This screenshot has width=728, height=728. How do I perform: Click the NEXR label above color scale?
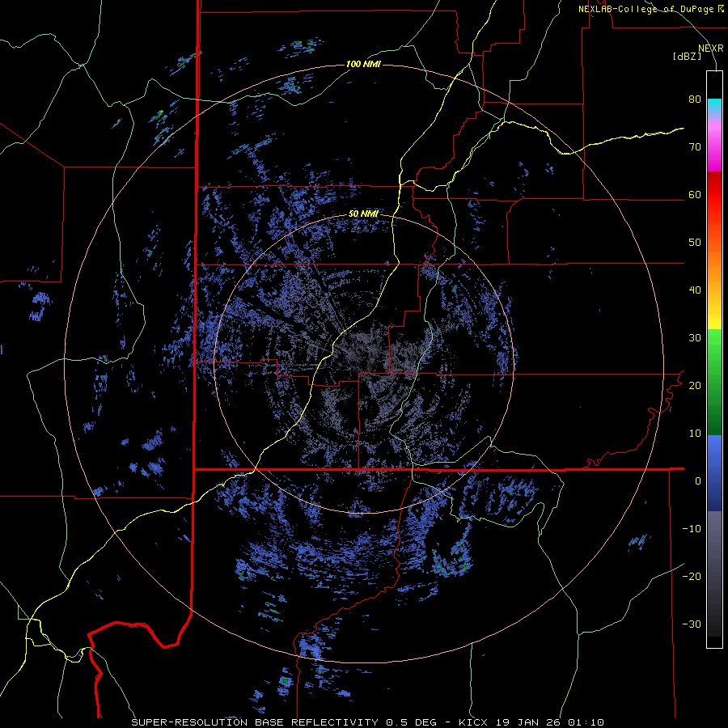(710, 49)
